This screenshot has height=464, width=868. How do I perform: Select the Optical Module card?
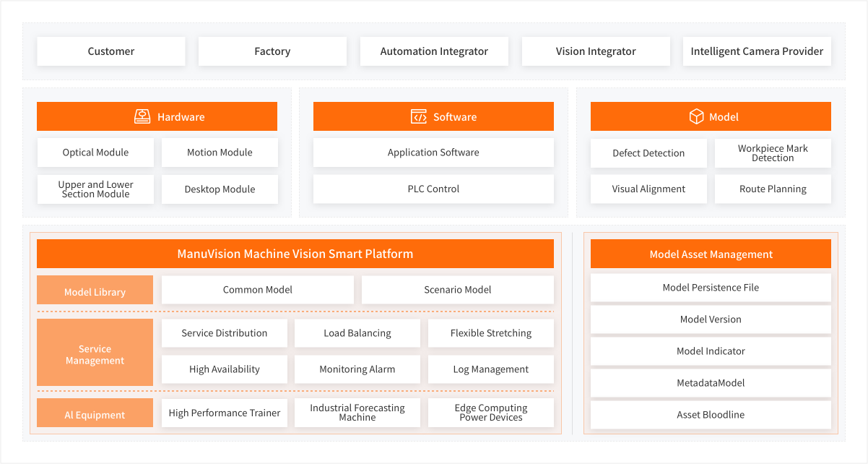pos(95,152)
